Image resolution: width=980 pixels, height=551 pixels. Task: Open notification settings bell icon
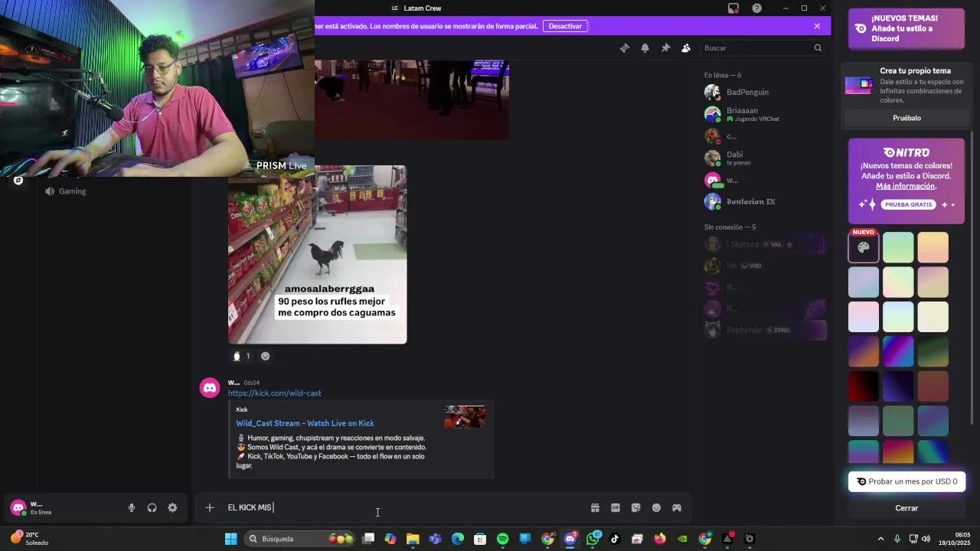645,47
